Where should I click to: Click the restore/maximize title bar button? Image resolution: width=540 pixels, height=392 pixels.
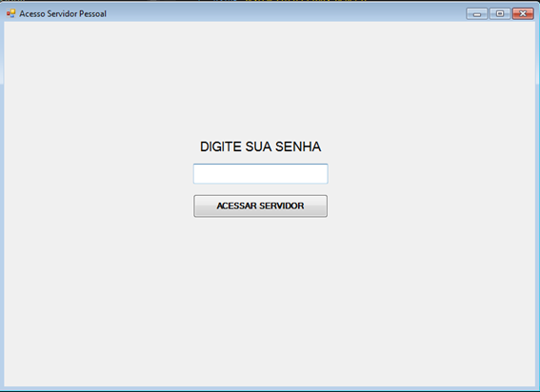[500, 13]
